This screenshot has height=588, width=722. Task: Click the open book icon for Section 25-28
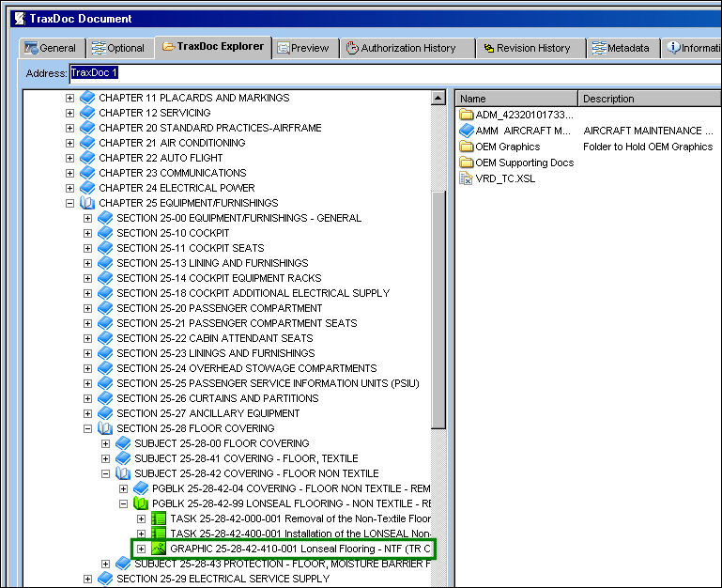(x=105, y=428)
